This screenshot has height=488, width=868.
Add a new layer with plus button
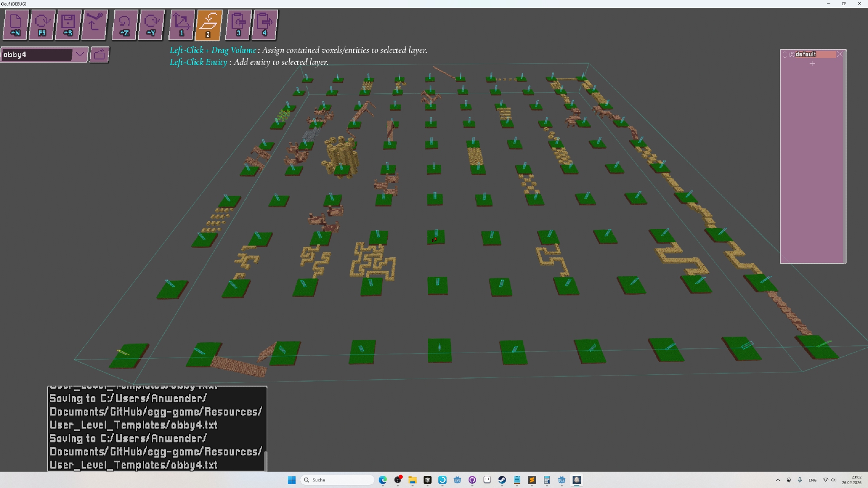[x=812, y=64]
